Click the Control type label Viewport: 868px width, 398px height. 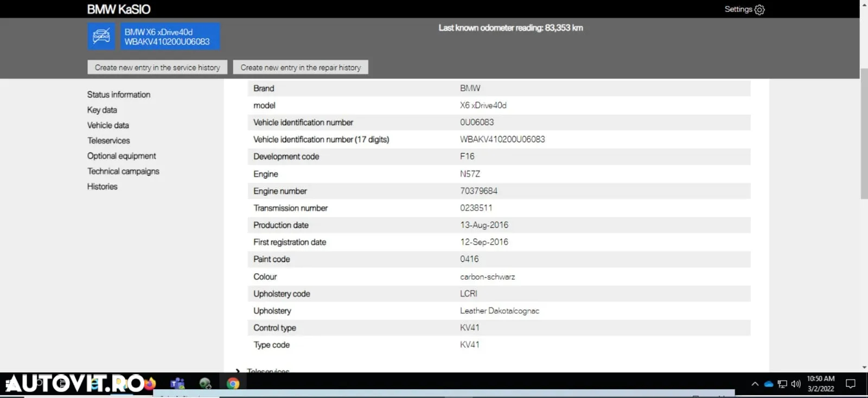coord(275,328)
